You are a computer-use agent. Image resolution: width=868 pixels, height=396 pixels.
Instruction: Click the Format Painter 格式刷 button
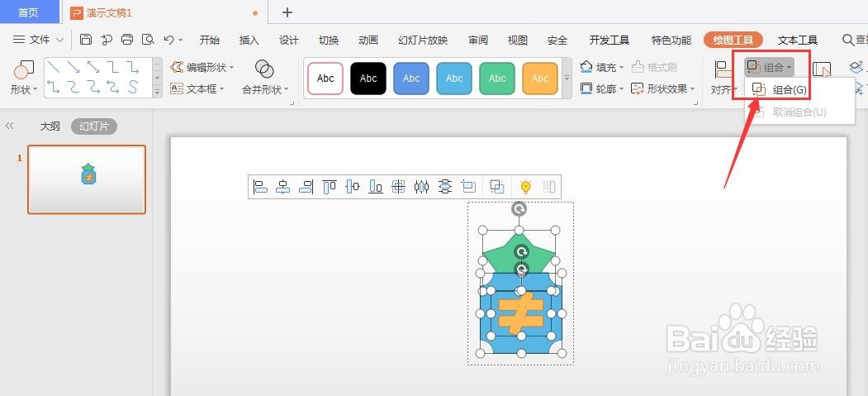pos(654,67)
